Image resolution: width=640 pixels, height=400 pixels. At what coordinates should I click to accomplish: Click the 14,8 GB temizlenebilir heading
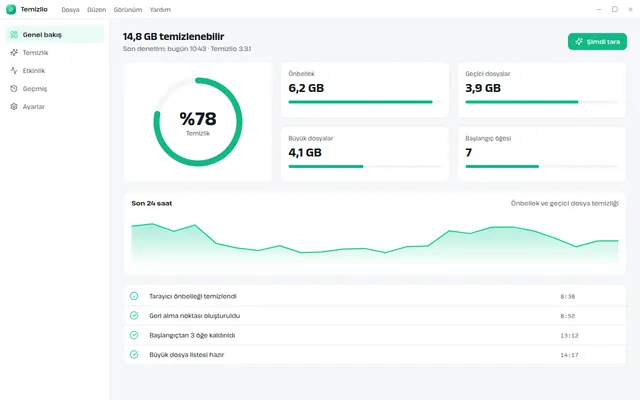pos(173,36)
